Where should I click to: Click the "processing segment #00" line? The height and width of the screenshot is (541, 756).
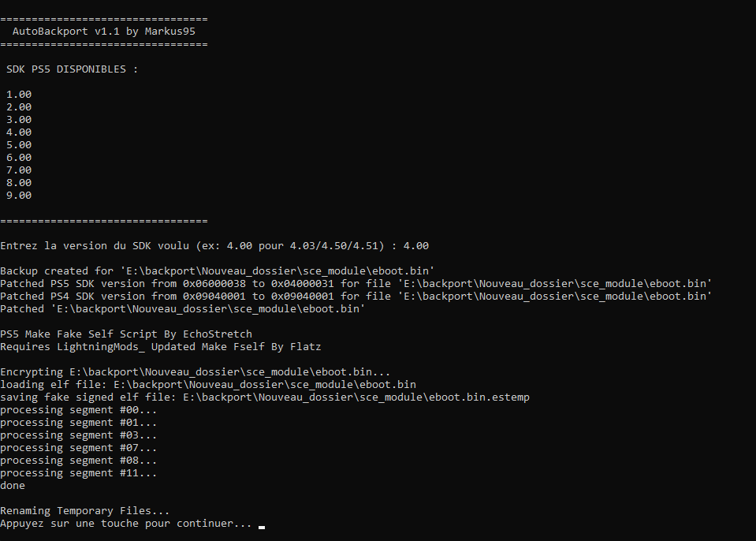[x=79, y=410]
